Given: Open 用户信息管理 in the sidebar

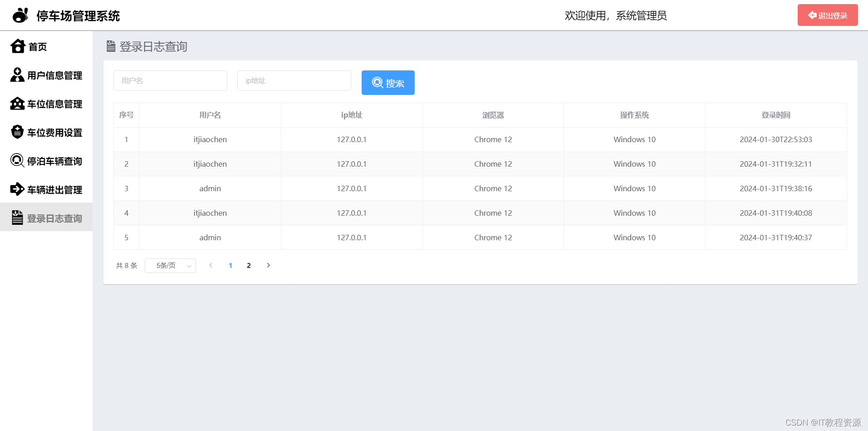Looking at the screenshot, I should click(x=46, y=75).
